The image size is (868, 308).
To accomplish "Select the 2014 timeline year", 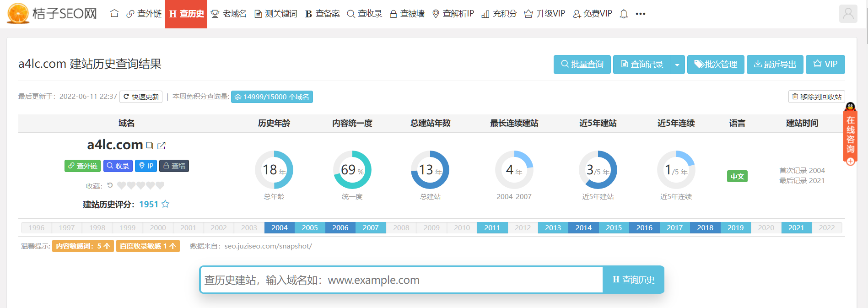I will point(583,227).
